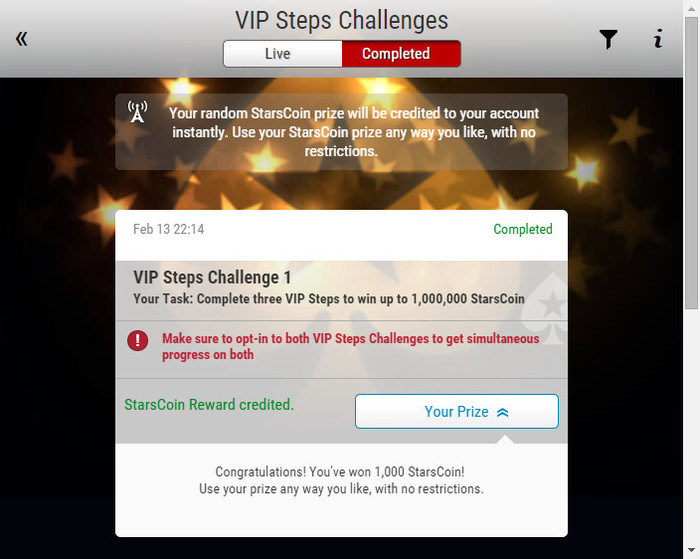700x559 pixels.
Task: Go back using the double-chevron icon
Action: [x=21, y=39]
